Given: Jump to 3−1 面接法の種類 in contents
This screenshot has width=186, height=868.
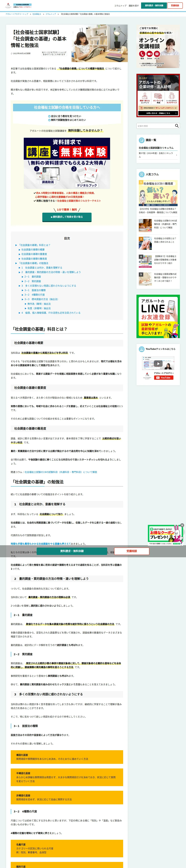Looking at the screenshot, I should click(x=35, y=290).
